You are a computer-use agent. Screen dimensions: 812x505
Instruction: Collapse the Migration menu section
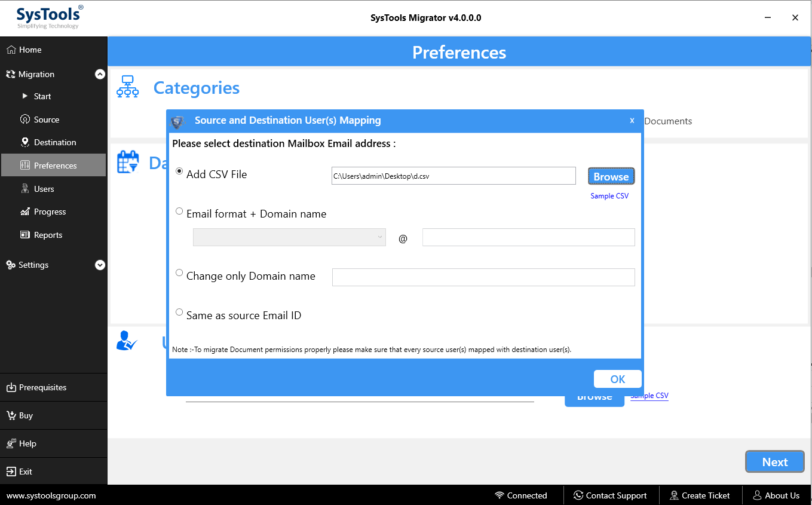pyautogui.click(x=100, y=74)
